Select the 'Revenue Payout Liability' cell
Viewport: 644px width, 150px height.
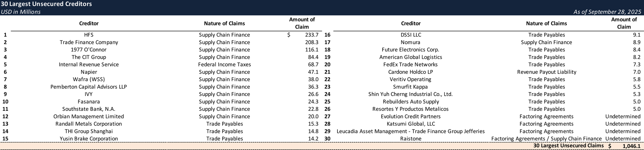pyautogui.click(x=546, y=72)
